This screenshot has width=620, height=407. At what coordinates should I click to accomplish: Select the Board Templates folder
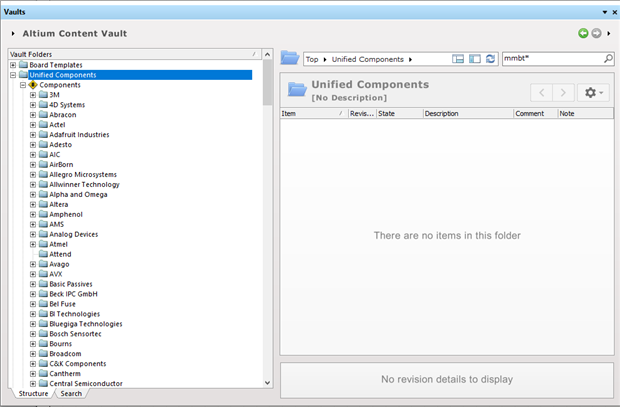click(56, 65)
